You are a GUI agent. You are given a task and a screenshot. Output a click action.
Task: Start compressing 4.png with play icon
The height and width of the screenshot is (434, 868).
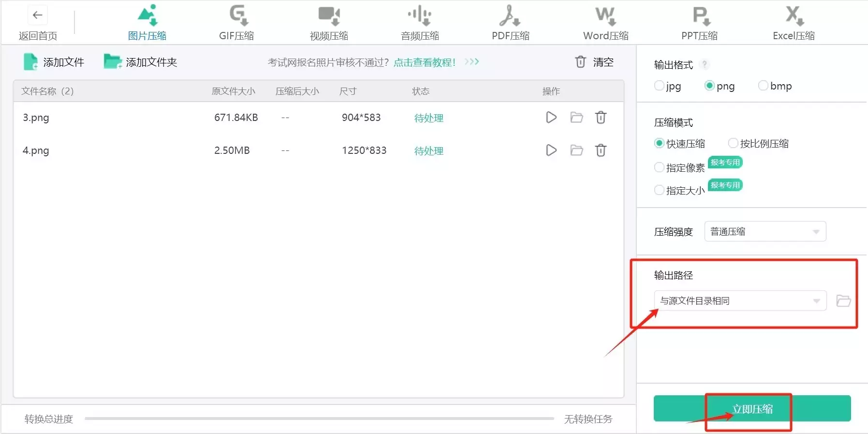551,150
